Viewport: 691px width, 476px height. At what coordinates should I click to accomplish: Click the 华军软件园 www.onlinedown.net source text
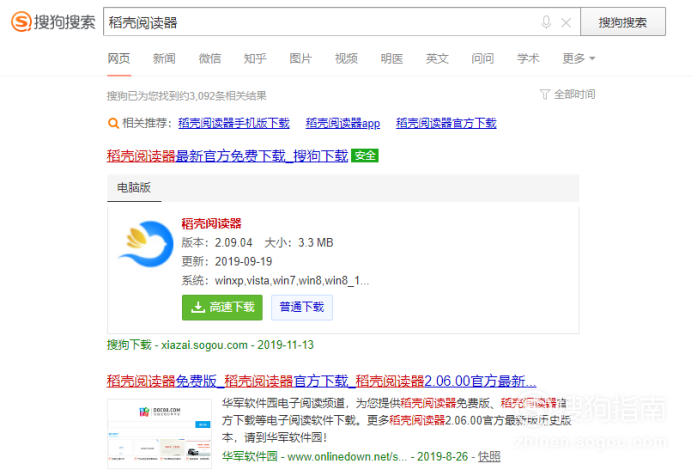coord(315,457)
